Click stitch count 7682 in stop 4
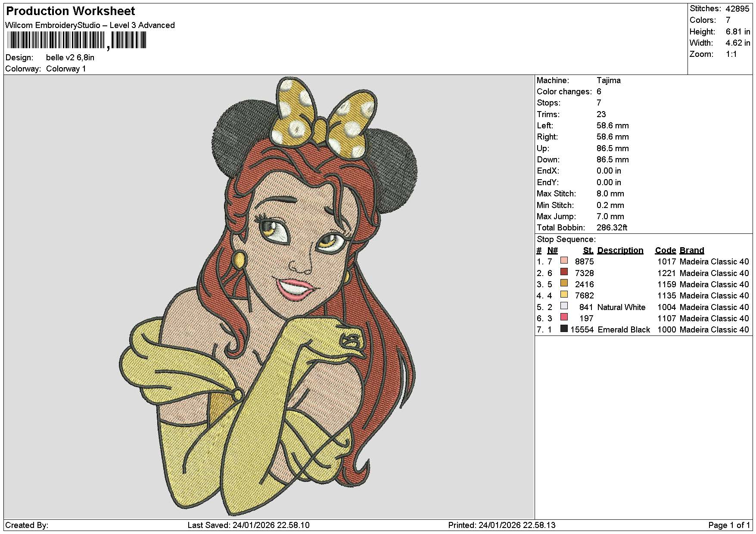The height and width of the screenshot is (534, 756). (585, 295)
